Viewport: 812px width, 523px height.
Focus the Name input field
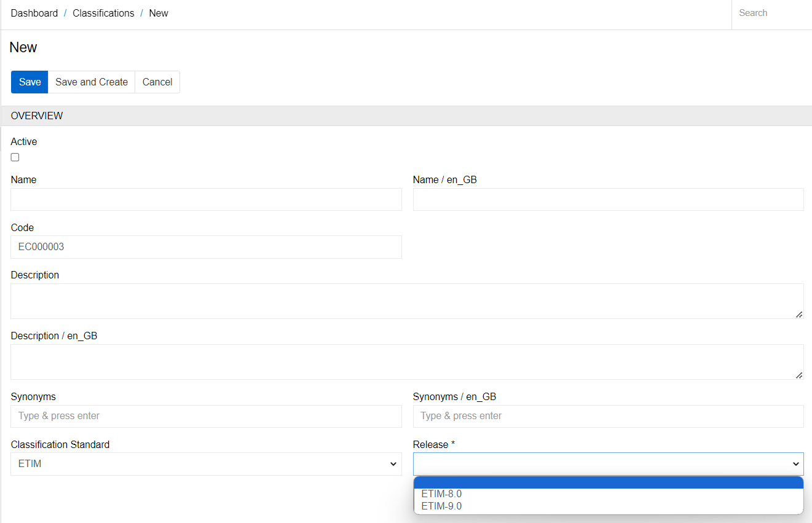pyautogui.click(x=206, y=200)
